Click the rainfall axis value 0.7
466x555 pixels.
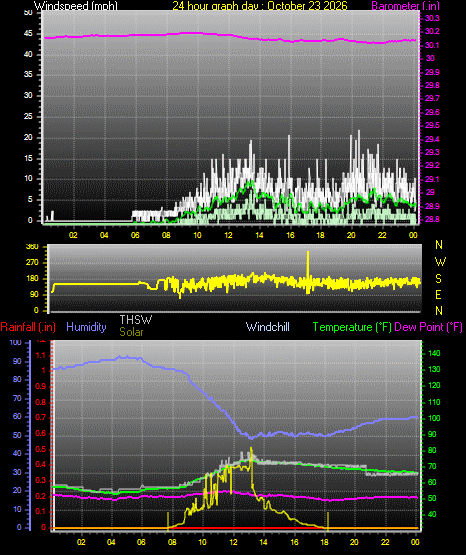[x=41, y=418]
